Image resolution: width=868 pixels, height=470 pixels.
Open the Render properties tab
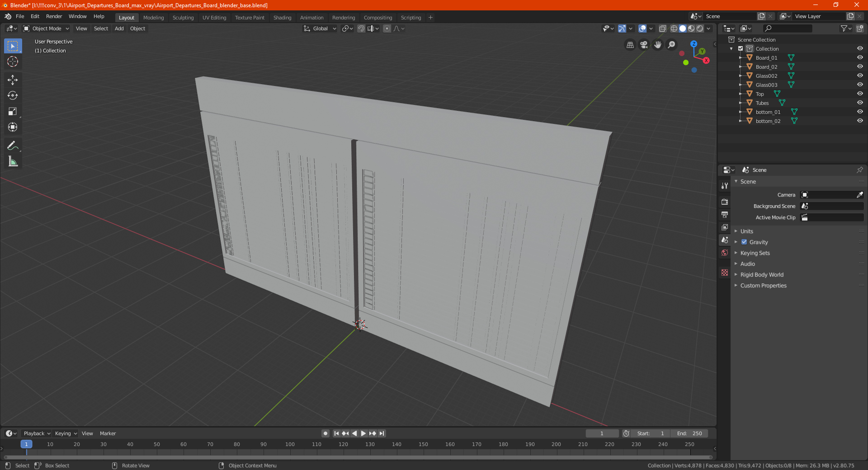click(725, 202)
